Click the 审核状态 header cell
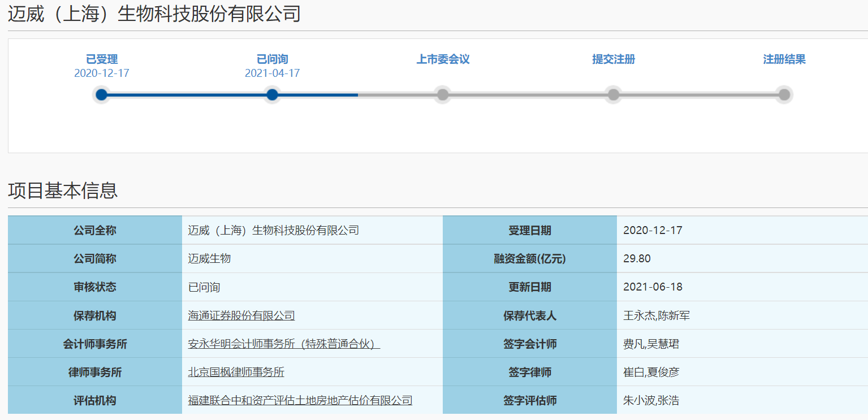The image size is (868, 420). point(95,287)
